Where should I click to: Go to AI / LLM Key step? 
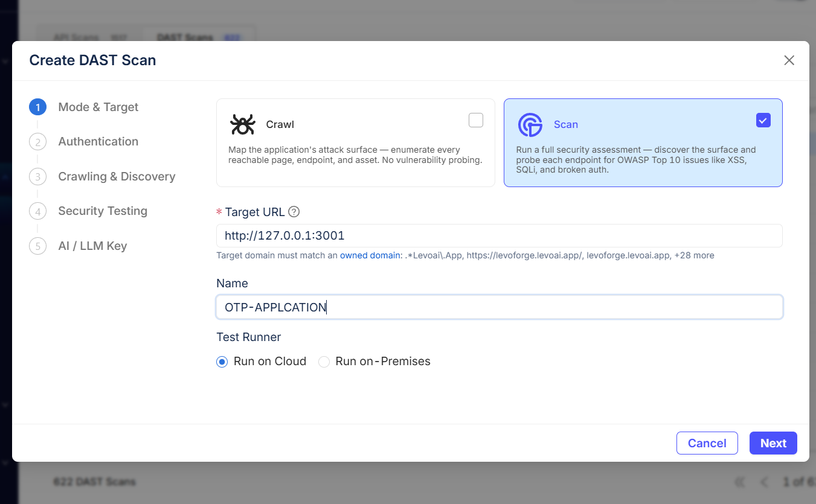(x=92, y=246)
